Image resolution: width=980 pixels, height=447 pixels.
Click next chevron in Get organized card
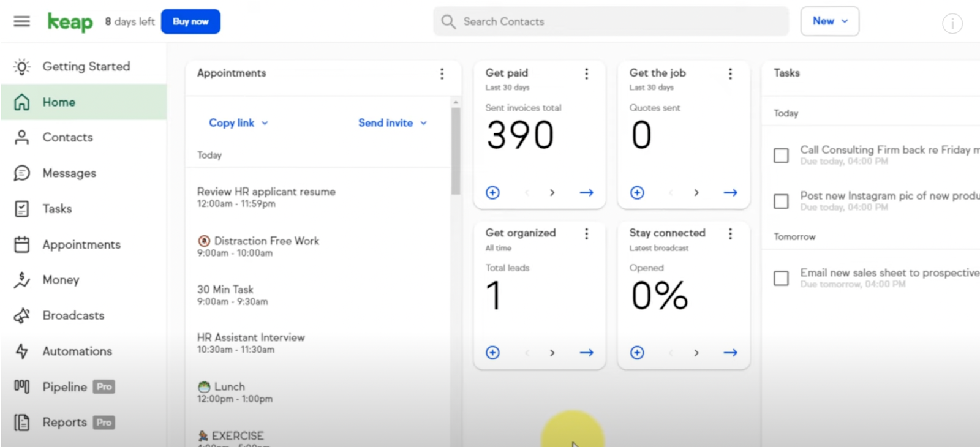552,353
